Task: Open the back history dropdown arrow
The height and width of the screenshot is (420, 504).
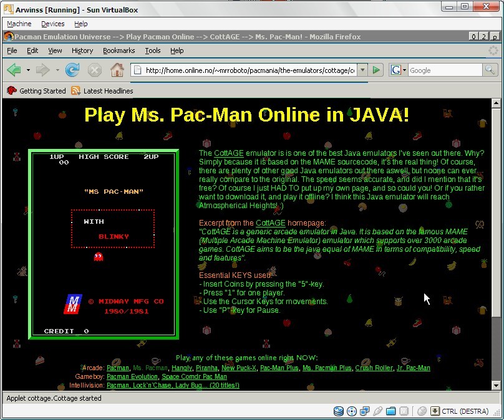Action: click(28, 70)
